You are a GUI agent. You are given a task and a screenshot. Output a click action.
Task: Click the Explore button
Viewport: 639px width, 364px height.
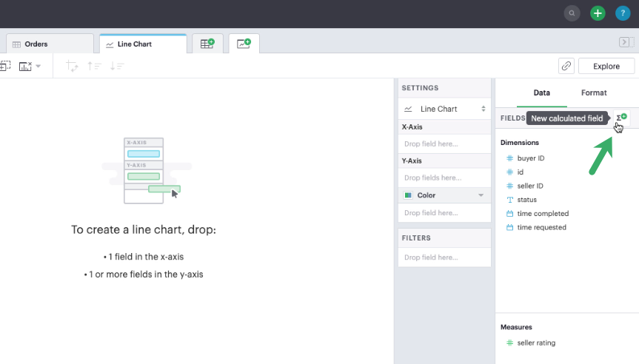coord(606,66)
